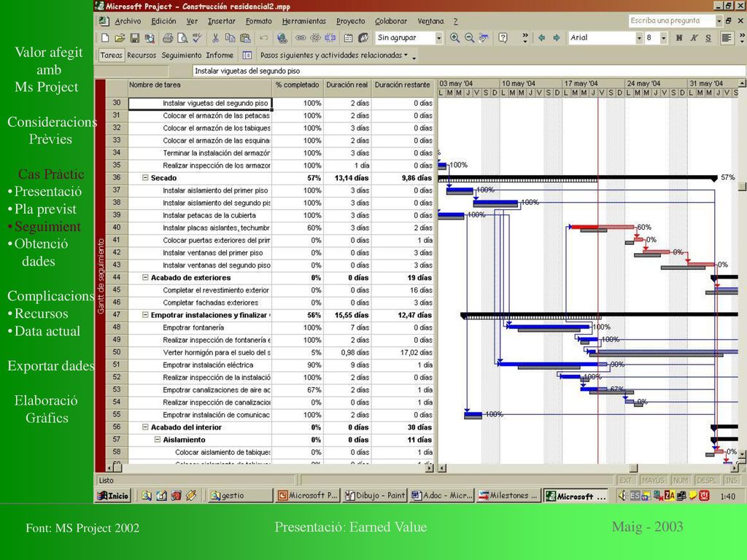Screen dimensions: 747x560
Task: Open the Proyecto menu
Action: pyautogui.click(x=351, y=21)
